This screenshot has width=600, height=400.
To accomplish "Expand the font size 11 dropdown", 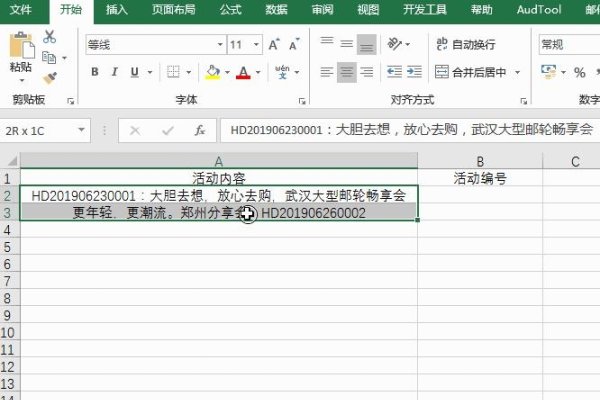I will 256,45.
